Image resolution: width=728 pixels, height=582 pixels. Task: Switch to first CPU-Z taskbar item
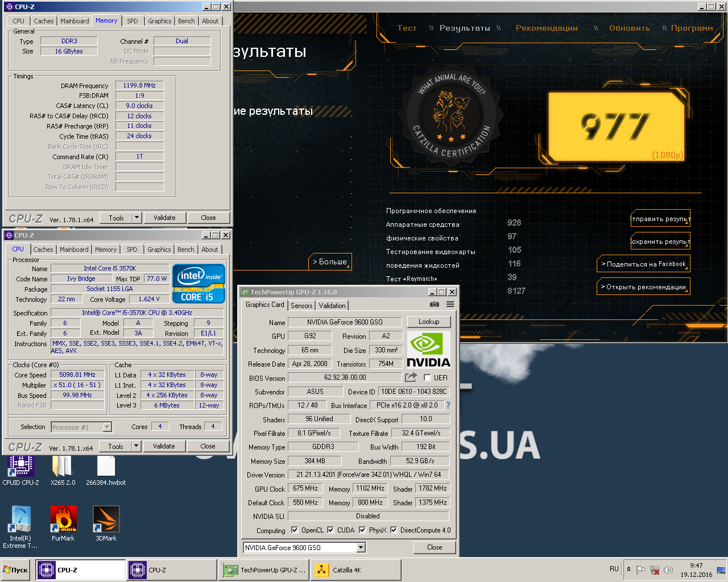(81, 570)
